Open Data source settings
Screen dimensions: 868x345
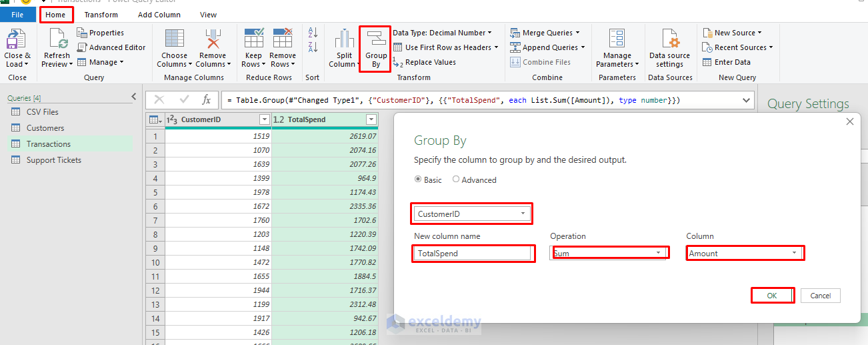(669, 49)
